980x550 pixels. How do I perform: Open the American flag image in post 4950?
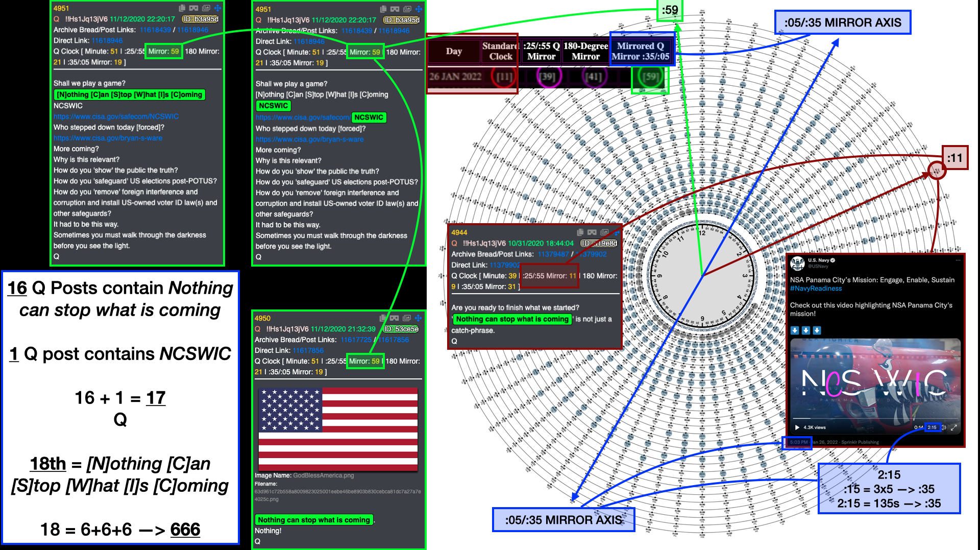point(338,429)
